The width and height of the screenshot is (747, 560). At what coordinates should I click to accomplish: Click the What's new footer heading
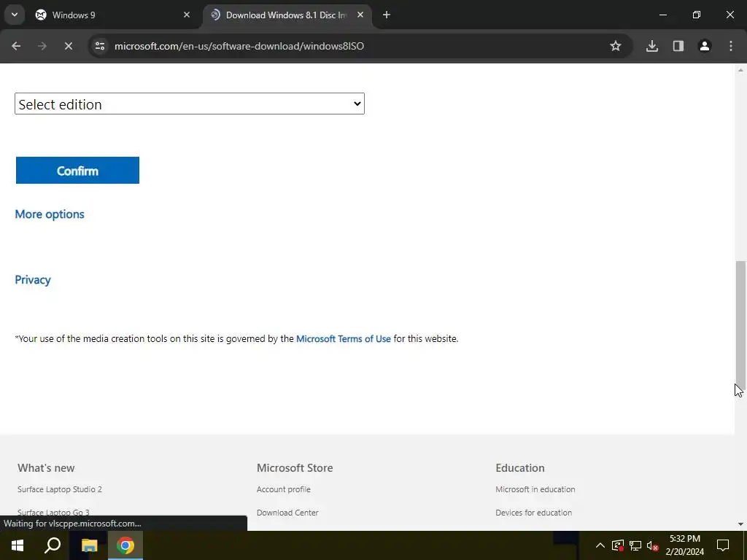coord(46,467)
